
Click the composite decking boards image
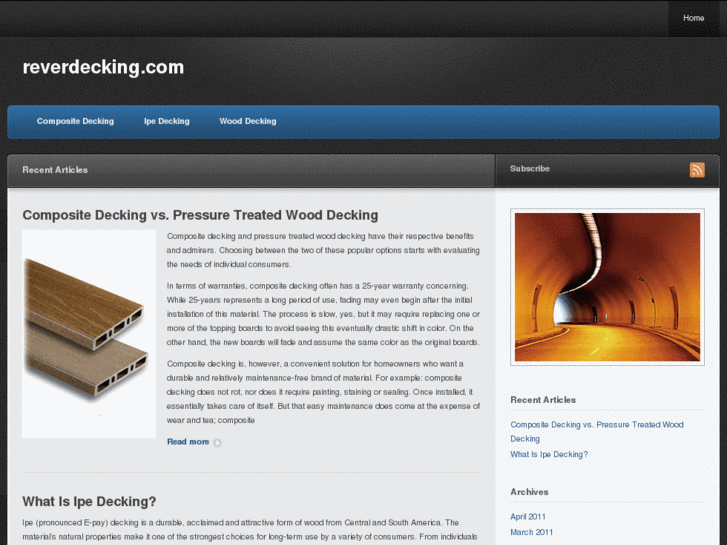(89, 334)
